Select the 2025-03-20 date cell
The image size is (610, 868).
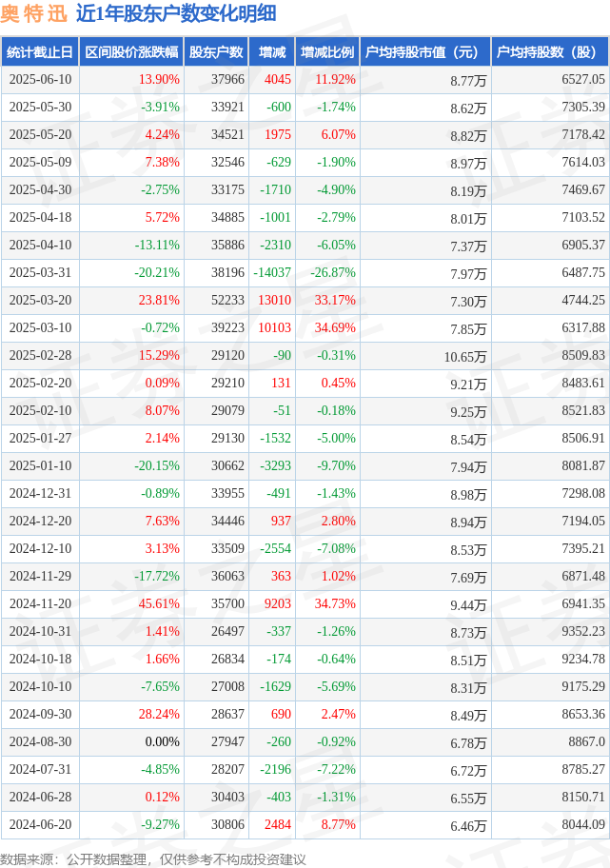point(40,300)
